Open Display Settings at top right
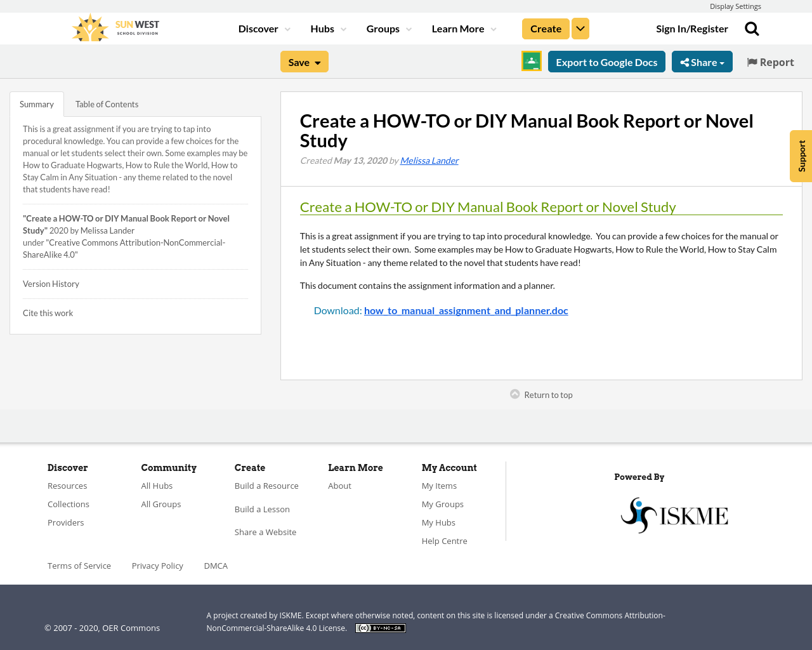Image resolution: width=812 pixels, height=650 pixels. tap(735, 5)
